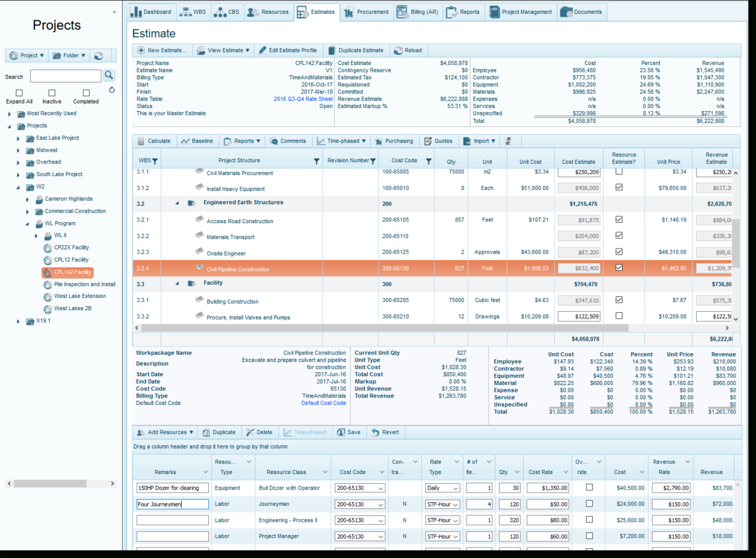Enable the Inactive filter checkbox
756x558 pixels.
pos(52,94)
